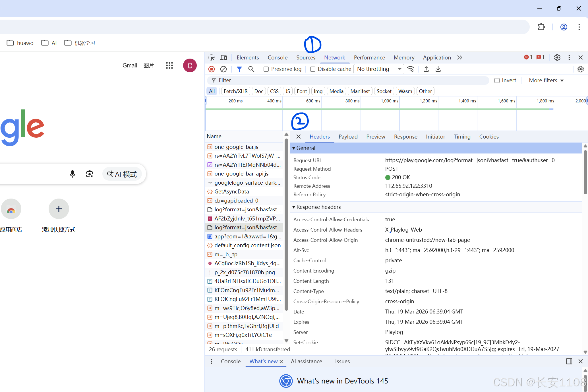Image resolution: width=588 pixels, height=392 pixels.
Task: Open network search magnifier
Action: [x=251, y=69]
